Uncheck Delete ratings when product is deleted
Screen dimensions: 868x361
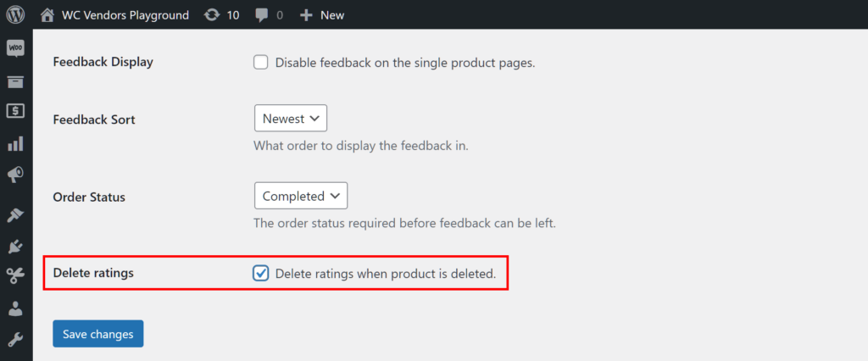[261, 273]
